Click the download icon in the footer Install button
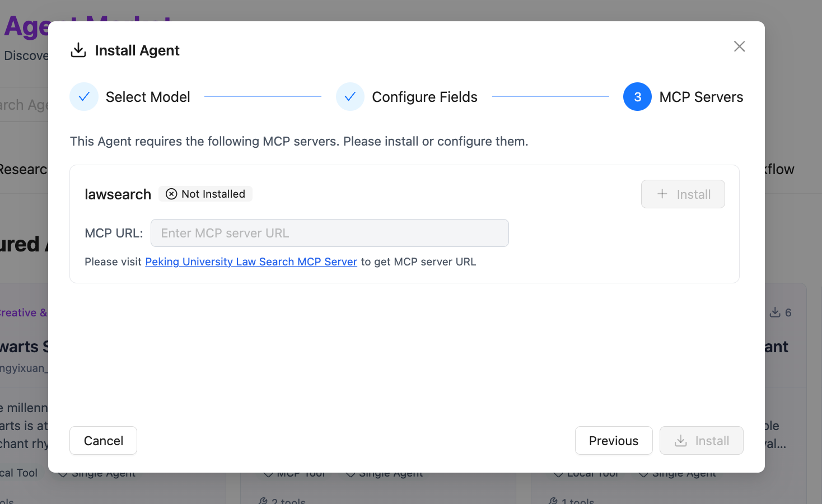Viewport: 822px width, 504px height. click(681, 441)
